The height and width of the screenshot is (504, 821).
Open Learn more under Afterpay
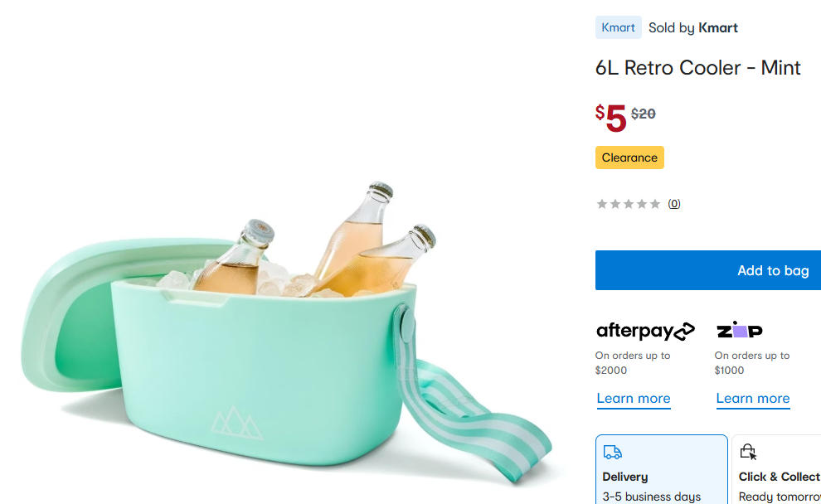(x=634, y=399)
